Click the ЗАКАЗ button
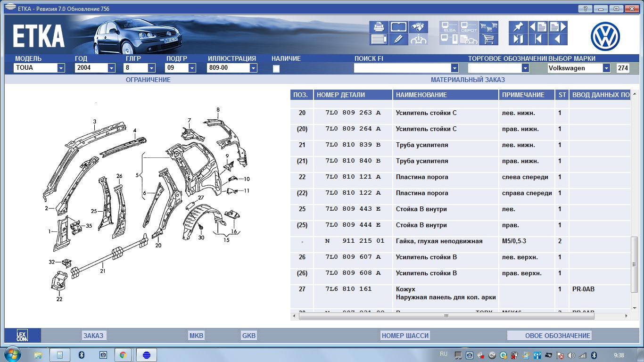 click(x=93, y=336)
